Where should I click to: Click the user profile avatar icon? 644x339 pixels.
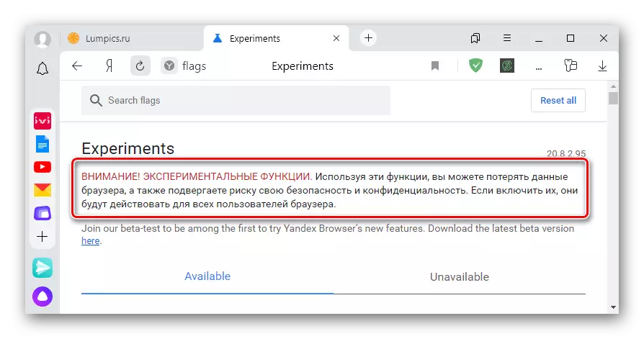coord(42,38)
